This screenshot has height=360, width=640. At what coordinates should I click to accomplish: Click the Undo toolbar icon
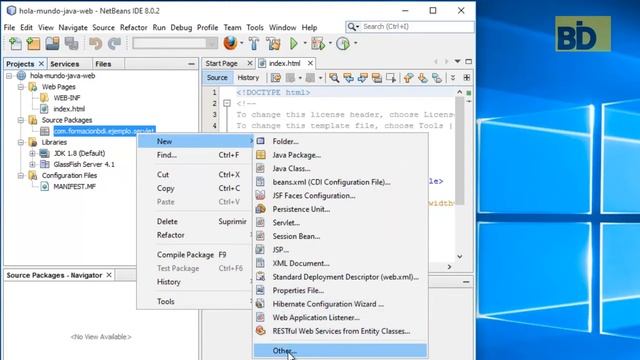(96, 43)
